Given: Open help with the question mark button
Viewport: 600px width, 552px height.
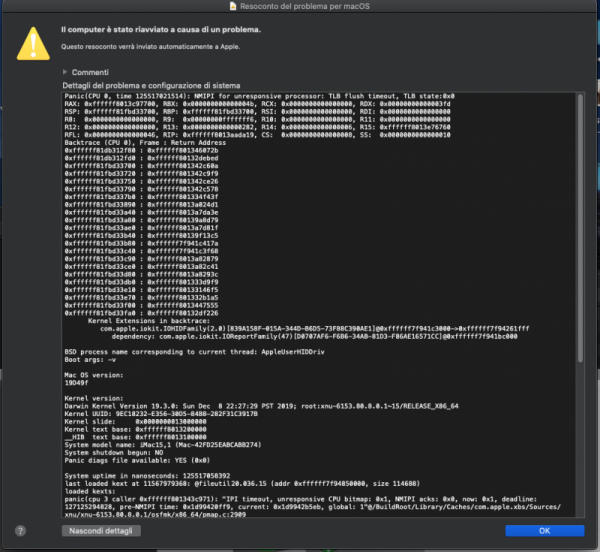Looking at the screenshot, I should (x=20, y=531).
